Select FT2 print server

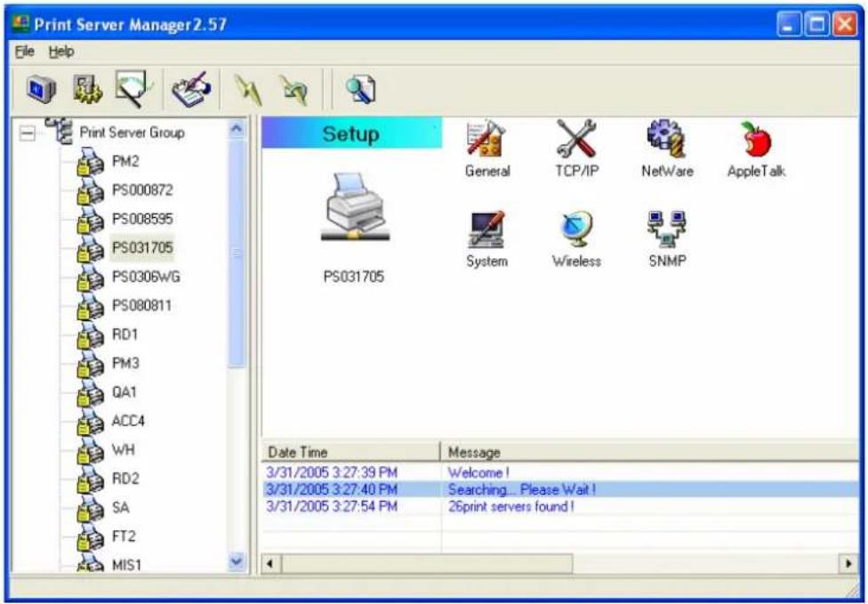point(124,536)
